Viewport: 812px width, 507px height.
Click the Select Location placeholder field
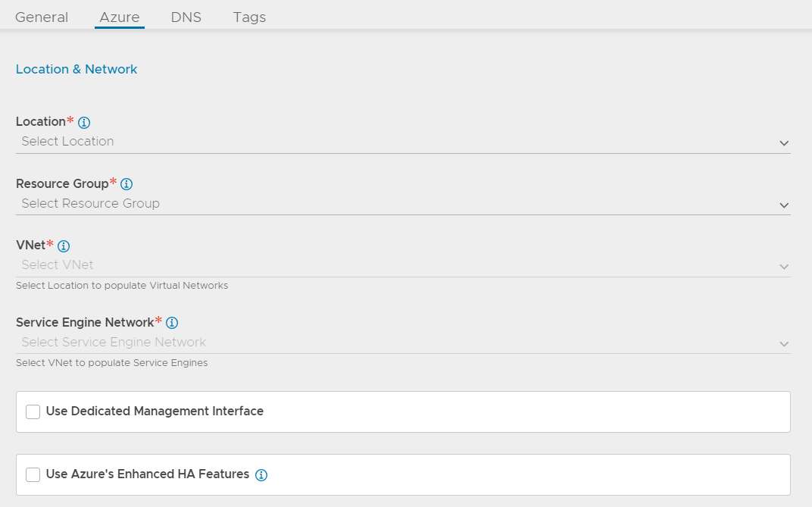tap(68, 142)
